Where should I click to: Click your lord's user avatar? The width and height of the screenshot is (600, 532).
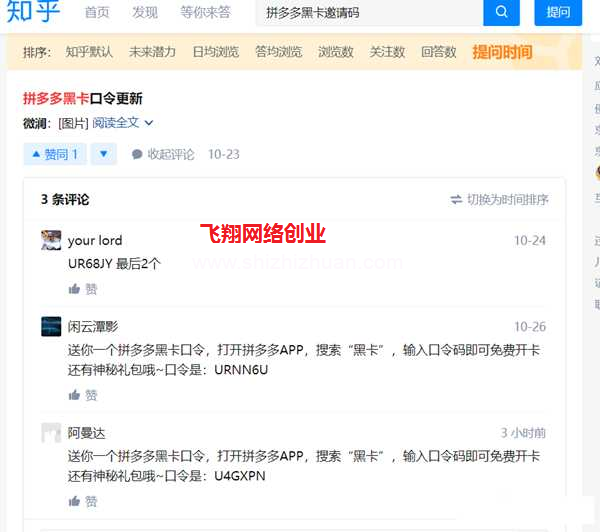click(51, 240)
